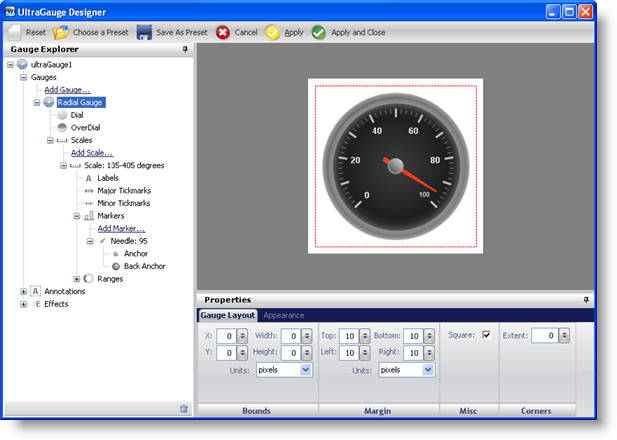Click the Width input field
The width and height of the screenshot is (617, 440).
290,336
